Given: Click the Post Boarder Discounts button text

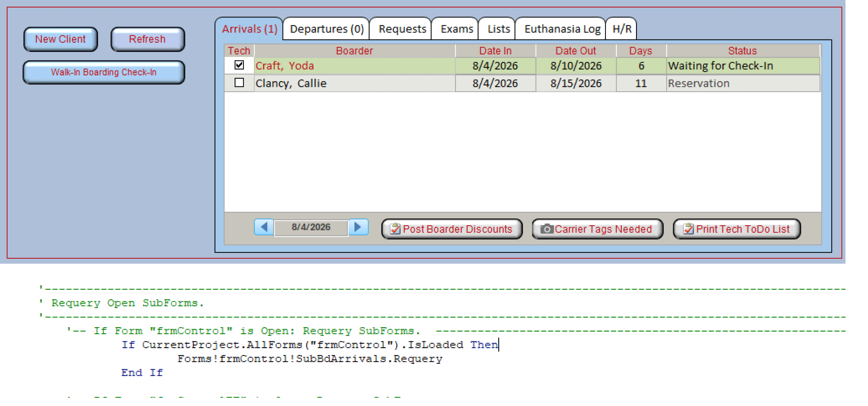Looking at the screenshot, I should (457, 229).
